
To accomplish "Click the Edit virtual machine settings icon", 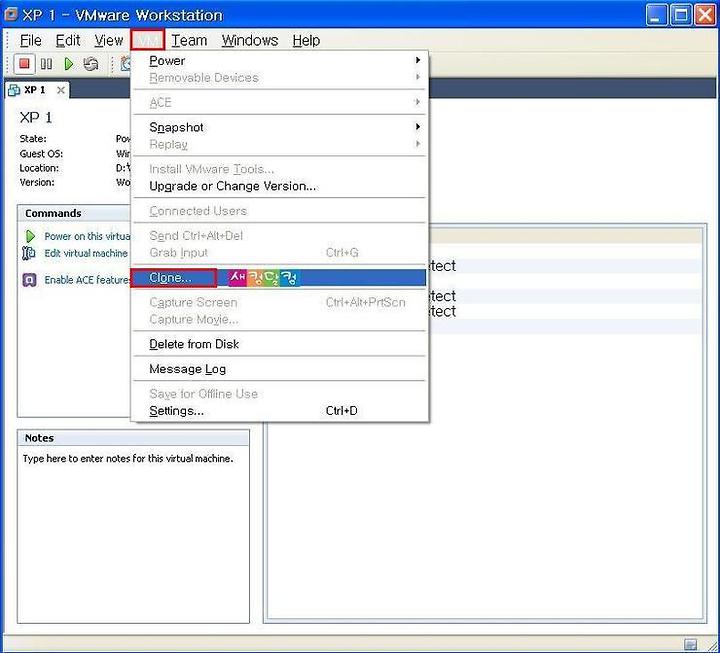I will tap(29, 253).
